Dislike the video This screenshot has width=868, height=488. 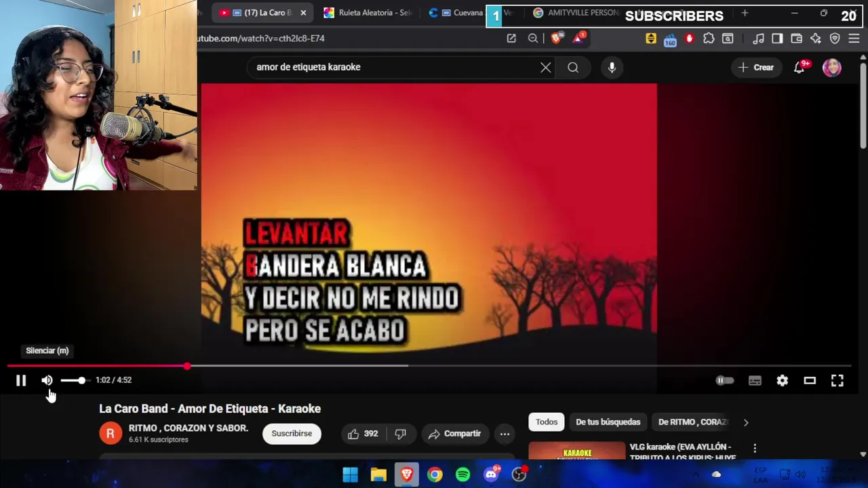(400, 434)
